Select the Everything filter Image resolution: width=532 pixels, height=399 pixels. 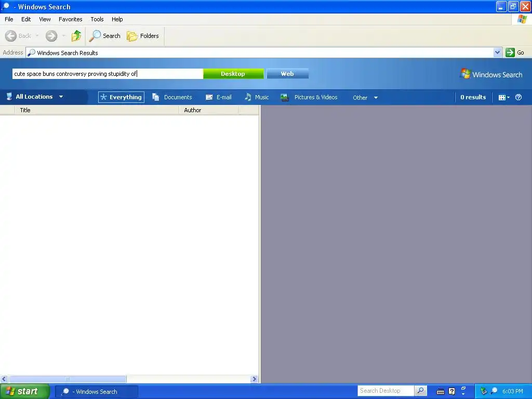[121, 97]
